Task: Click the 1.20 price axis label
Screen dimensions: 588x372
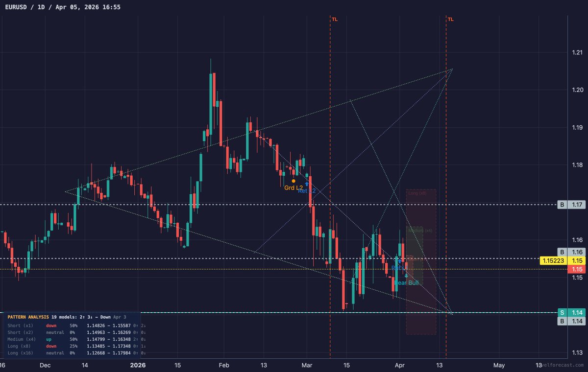Action: coord(577,90)
